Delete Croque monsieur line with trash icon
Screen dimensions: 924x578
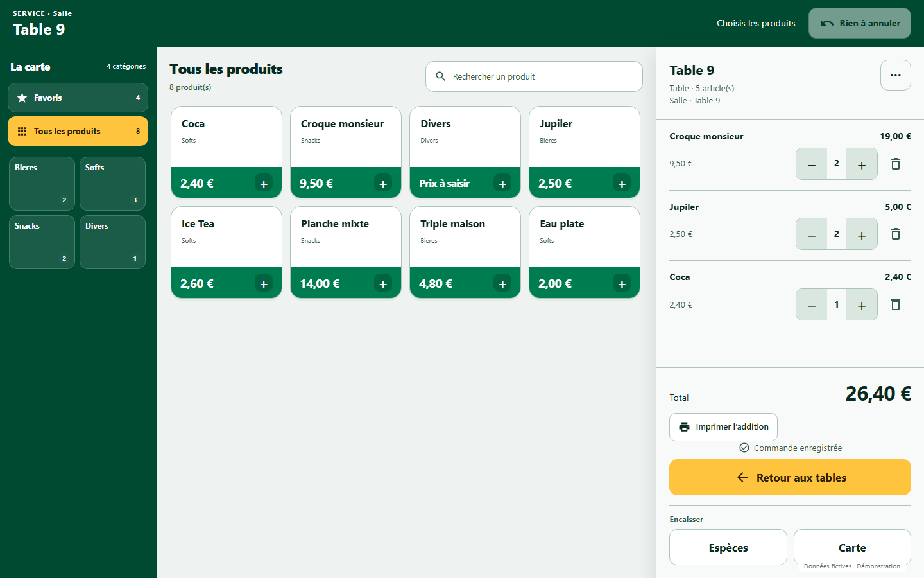(x=896, y=164)
